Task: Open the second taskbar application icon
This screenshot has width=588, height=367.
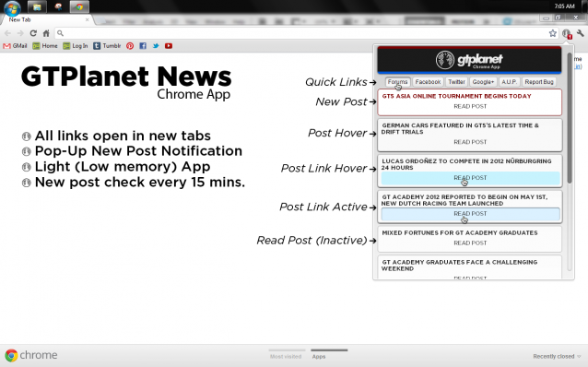Action: coord(58,6)
